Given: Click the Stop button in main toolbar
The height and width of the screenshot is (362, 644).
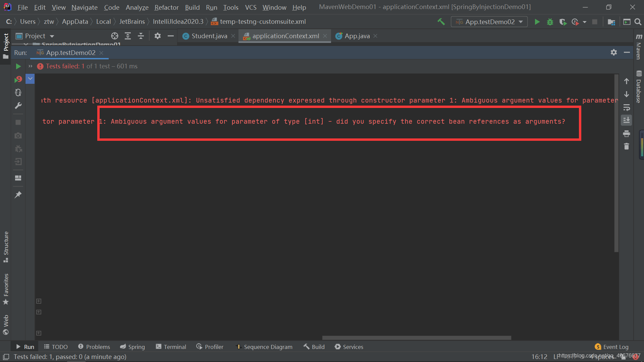Looking at the screenshot, I should tap(595, 22).
